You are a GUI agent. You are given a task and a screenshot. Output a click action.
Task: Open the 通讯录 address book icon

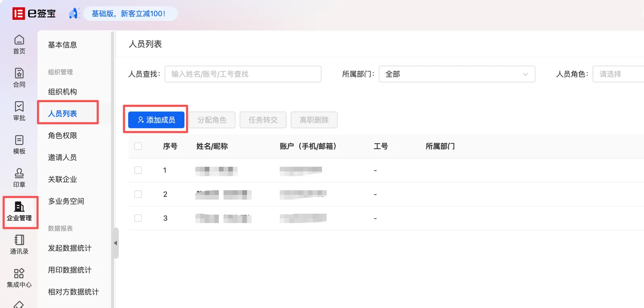[x=19, y=245]
